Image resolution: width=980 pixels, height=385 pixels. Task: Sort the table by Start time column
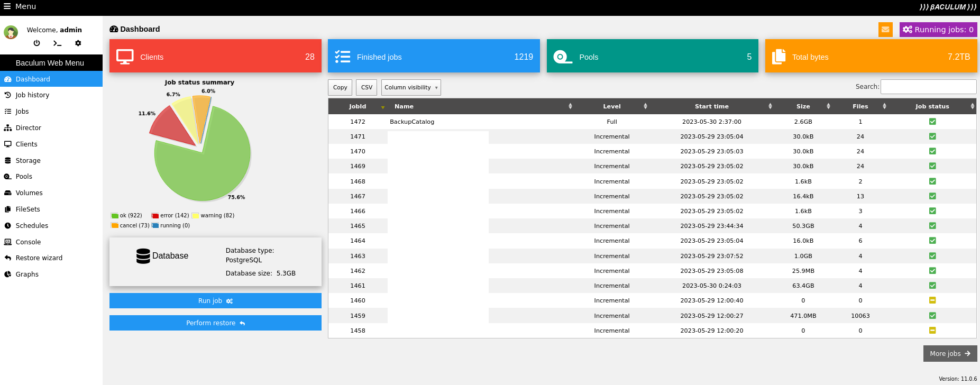(x=711, y=106)
